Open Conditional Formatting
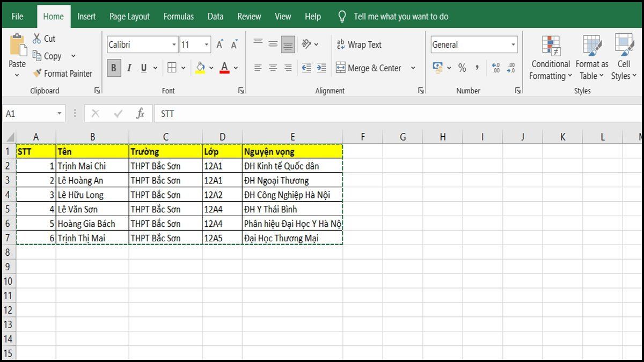The image size is (644, 362). tap(551, 57)
